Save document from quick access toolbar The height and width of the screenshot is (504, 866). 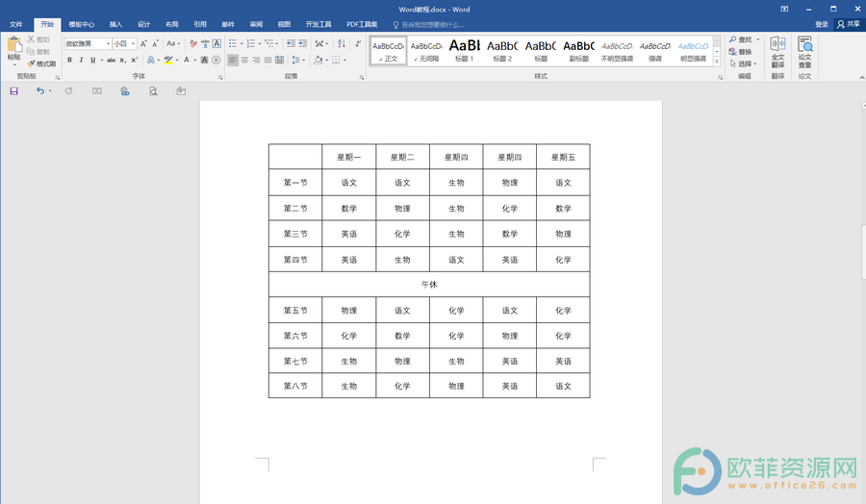click(x=13, y=91)
